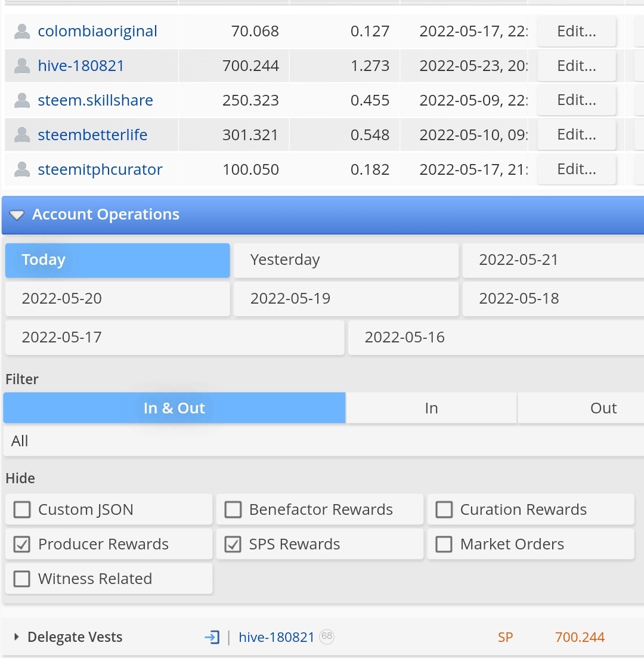The height and width of the screenshot is (658, 644).
Task: Click the avatar icon beside colombiaoriginal
Action: 22,32
